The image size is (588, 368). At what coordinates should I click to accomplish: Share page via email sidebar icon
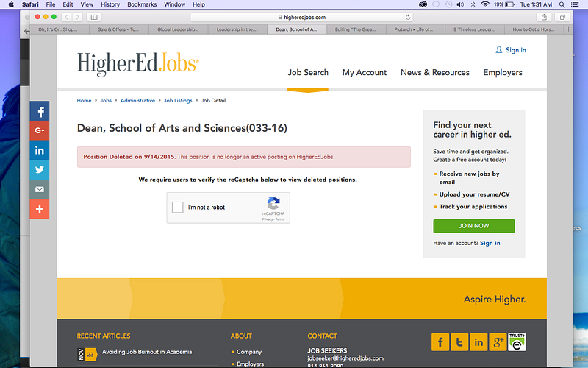click(x=40, y=189)
